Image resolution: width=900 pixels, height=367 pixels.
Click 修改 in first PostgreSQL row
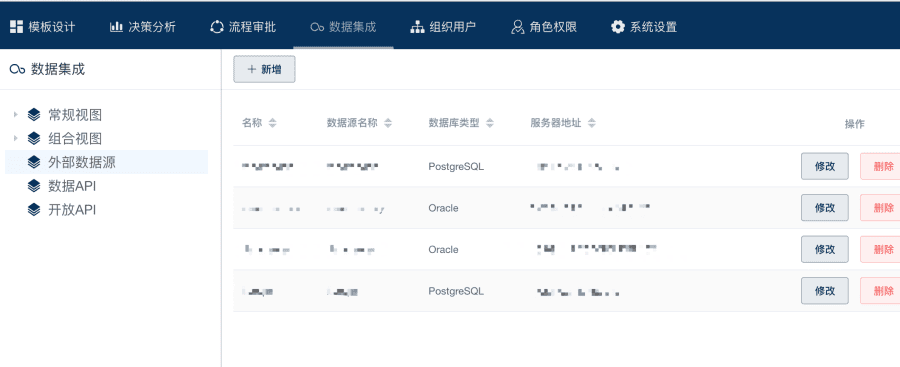(825, 166)
